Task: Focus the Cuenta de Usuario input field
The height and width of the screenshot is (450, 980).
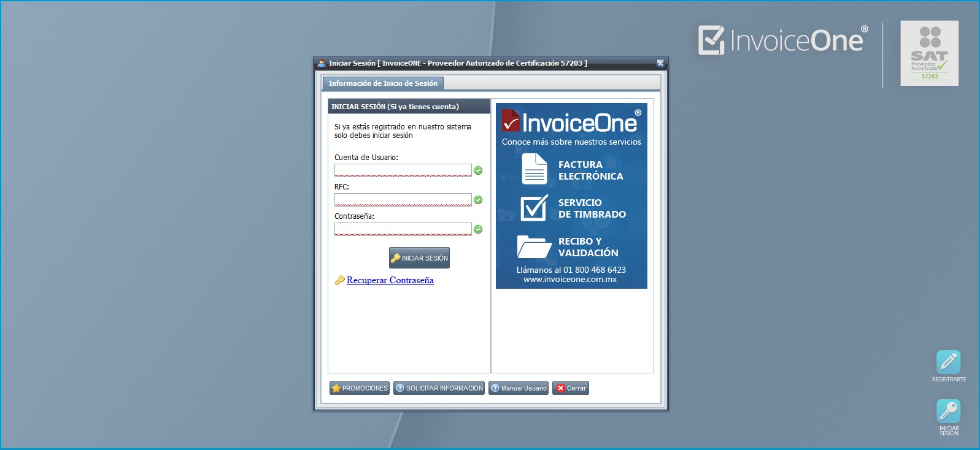Action: 403,170
